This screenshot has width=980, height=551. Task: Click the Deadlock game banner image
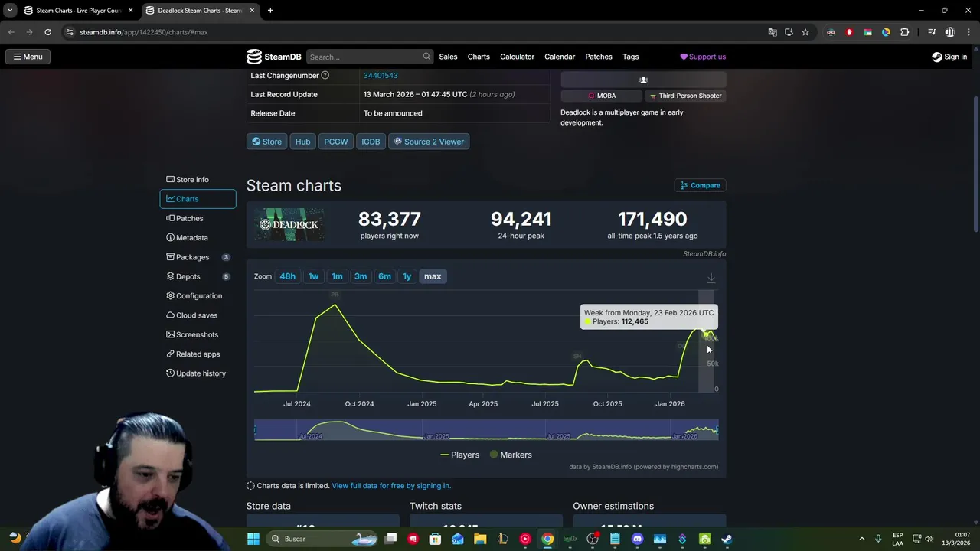[289, 225]
